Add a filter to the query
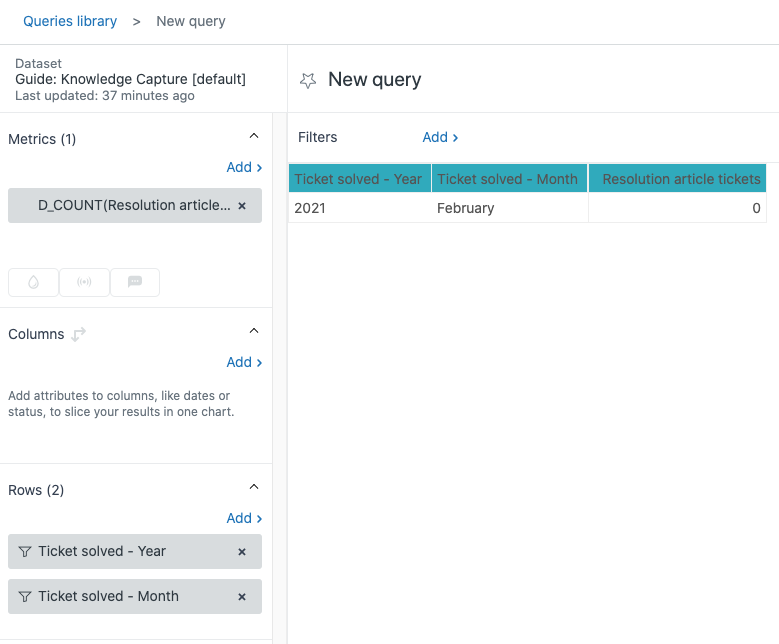The width and height of the screenshot is (779, 644). (440, 138)
